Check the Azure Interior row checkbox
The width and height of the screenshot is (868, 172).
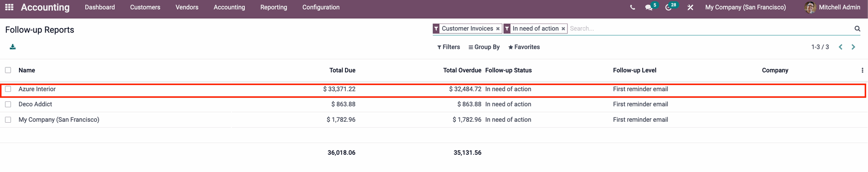8,89
